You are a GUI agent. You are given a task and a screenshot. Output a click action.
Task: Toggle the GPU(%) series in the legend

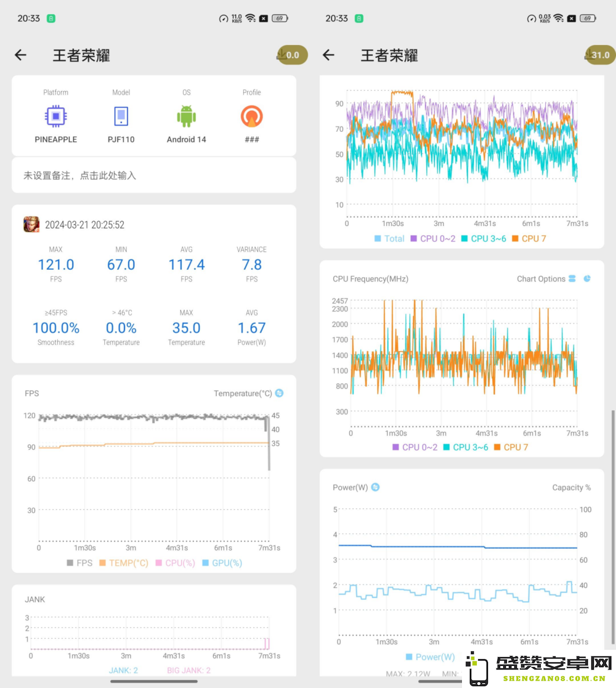click(222, 563)
